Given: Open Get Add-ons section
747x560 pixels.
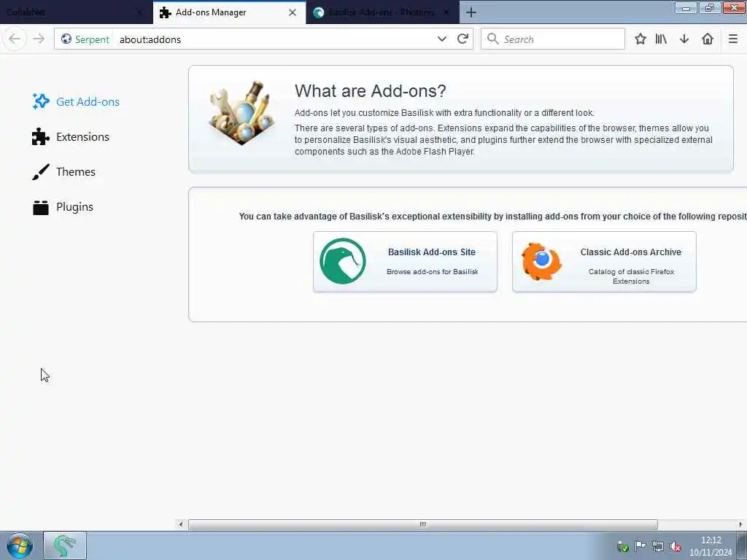Looking at the screenshot, I should pos(76,101).
